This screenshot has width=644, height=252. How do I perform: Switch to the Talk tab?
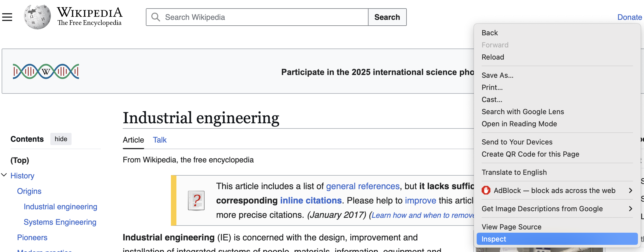click(x=160, y=140)
